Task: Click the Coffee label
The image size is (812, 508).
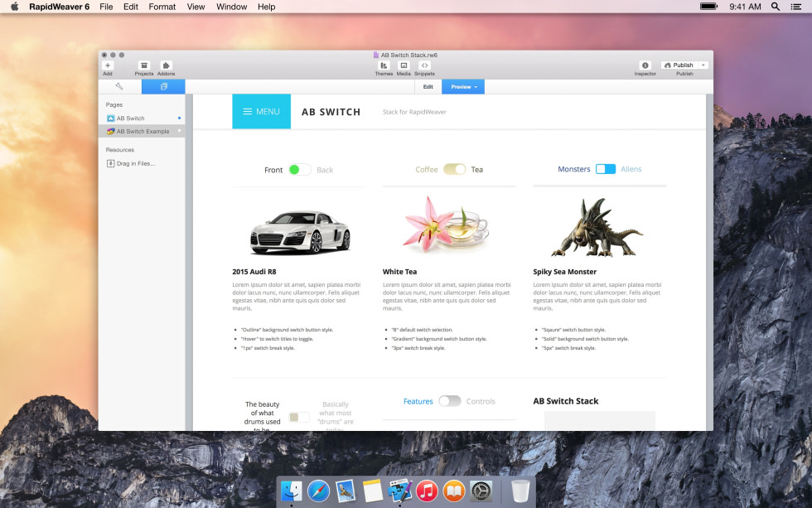Action: pos(427,169)
